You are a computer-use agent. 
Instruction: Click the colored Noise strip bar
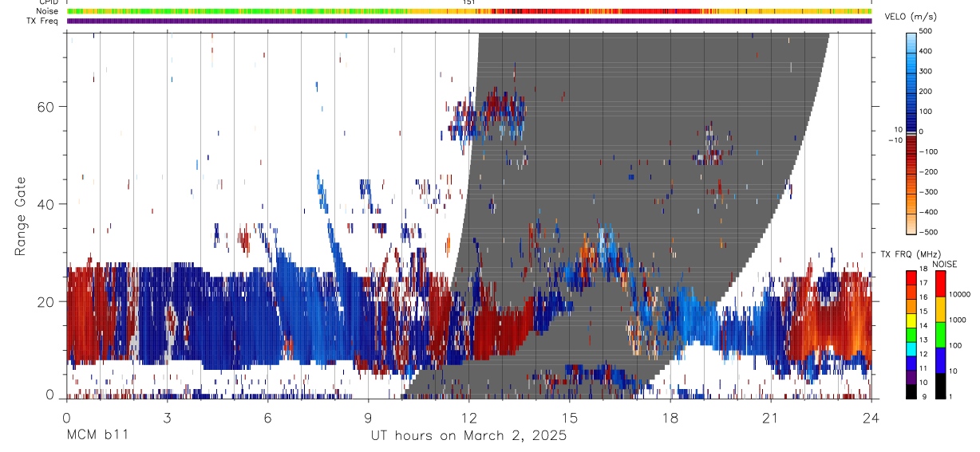click(468, 11)
